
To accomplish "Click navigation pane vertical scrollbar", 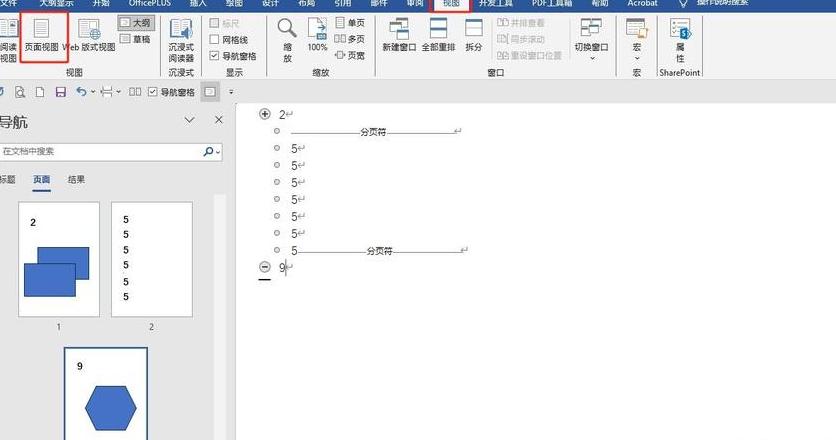I will pos(220,317).
